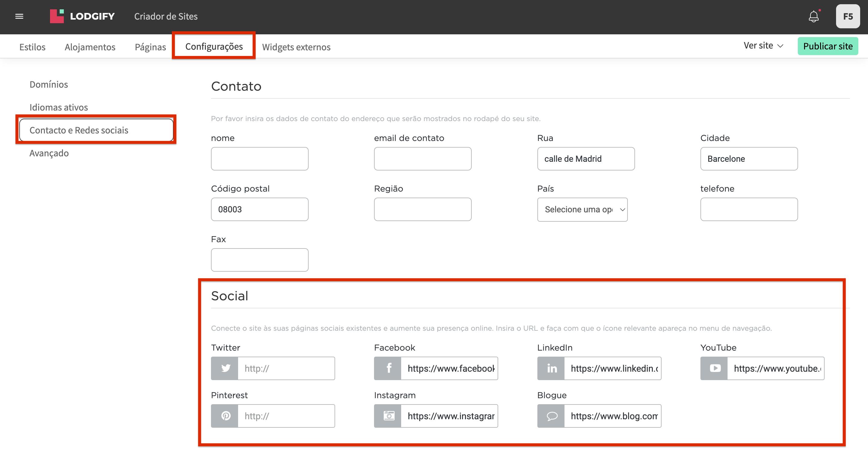This screenshot has height=453, width=868.
Task: Click the LinkedIn icon
Action: (551, 368)
